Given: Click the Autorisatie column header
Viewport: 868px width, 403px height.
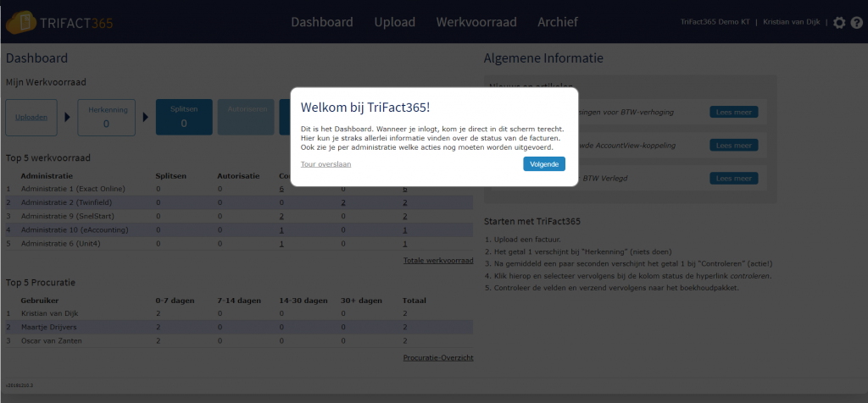Looking at the screenshot, I should 238,176.
